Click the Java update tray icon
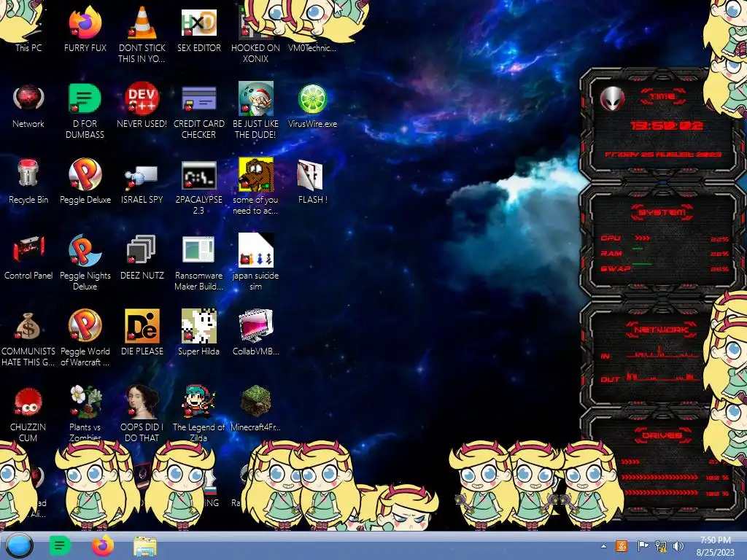747x560 pixels. pyautogui.click(x=622, y=545)
